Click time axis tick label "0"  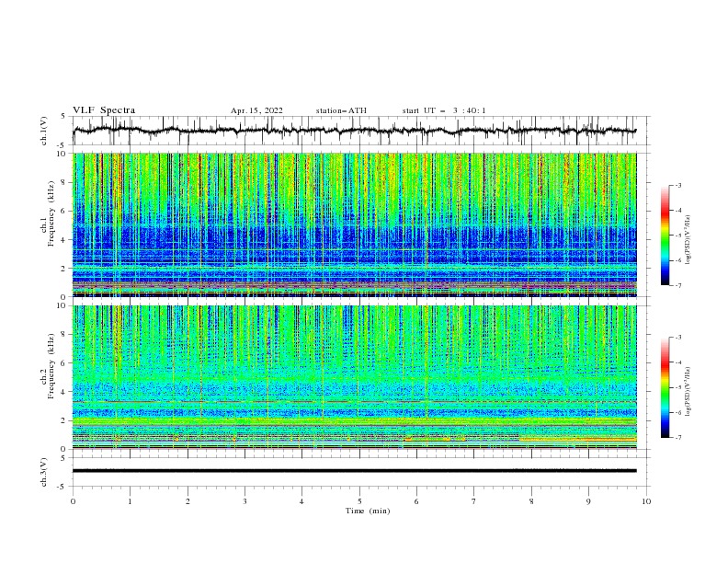[x=73, y=501]
